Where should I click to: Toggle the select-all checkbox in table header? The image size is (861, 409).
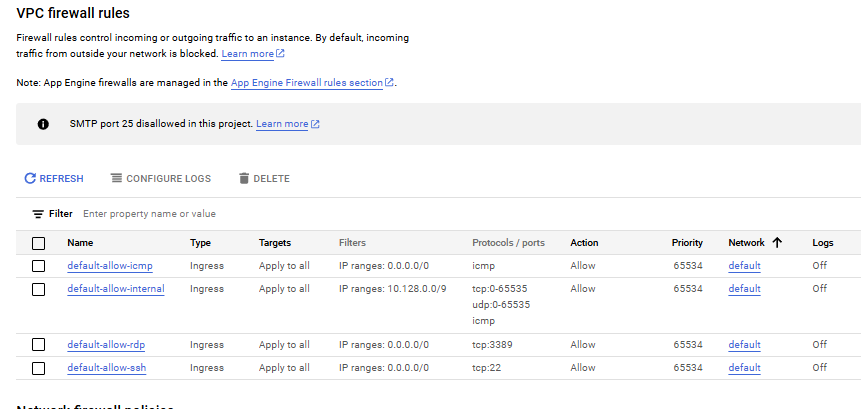39,243
